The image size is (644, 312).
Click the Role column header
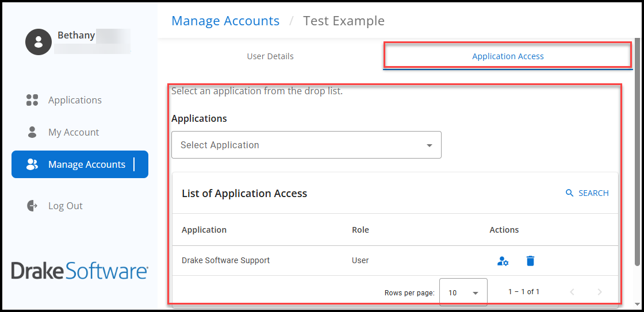click(360, 229)
